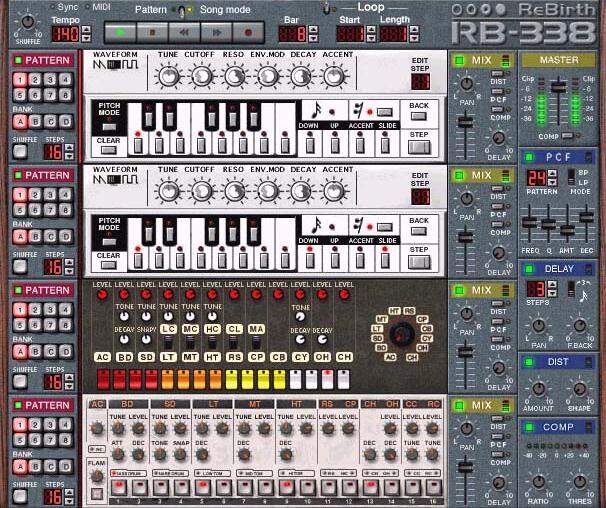The width and height of the screenshot is (606, 508).
Task: Click the BD Tune knob on 909
Action: 117,428
